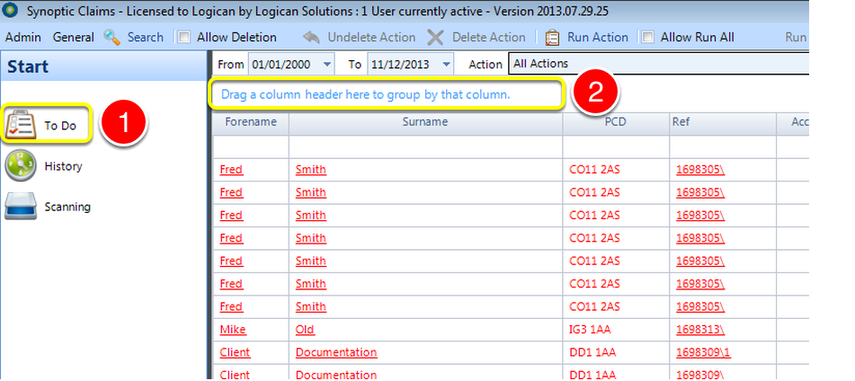Expand the All Actions combo box
Screen dimensions: 855x381
pos(659,64)
